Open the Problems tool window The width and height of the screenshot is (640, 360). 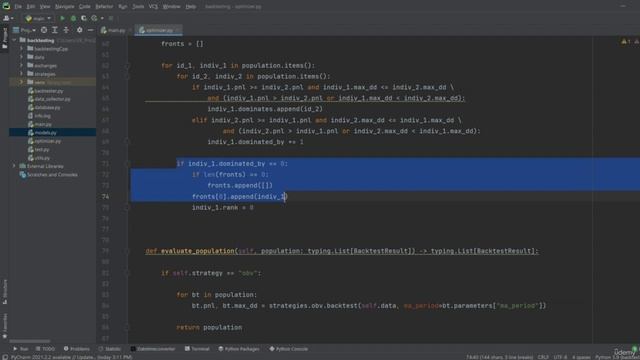tap(77, 349)
